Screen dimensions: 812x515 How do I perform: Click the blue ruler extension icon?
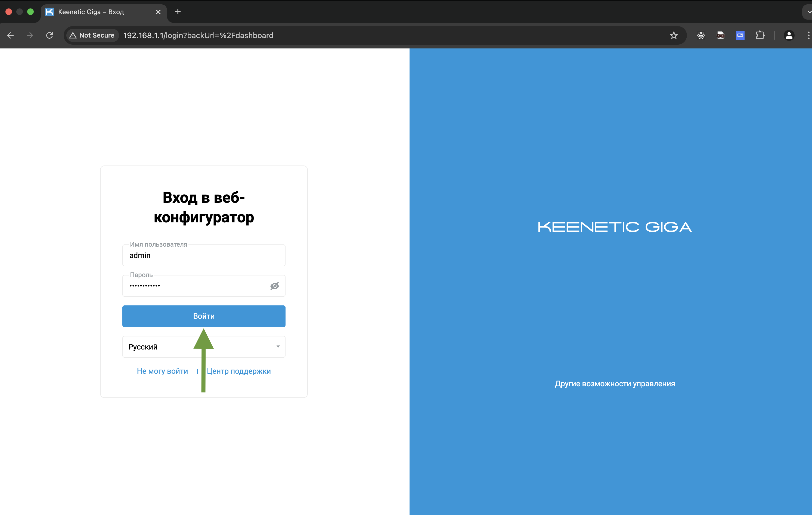click(x=740, y=35)
